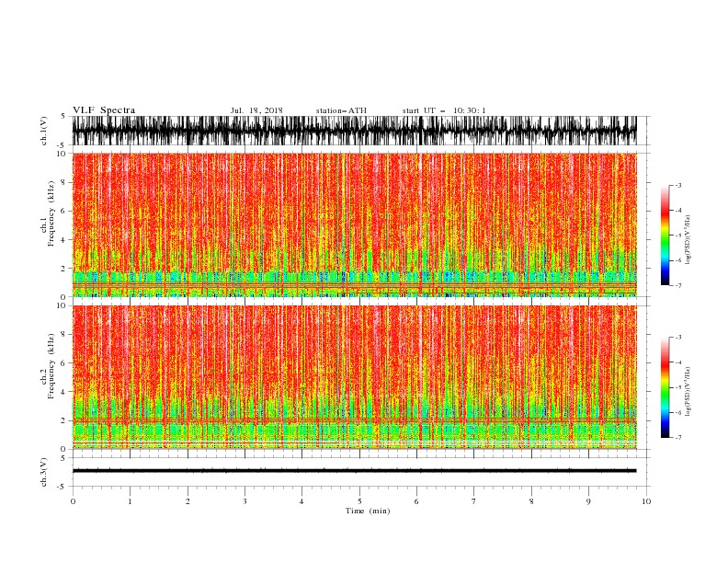Click the "Time (min)" axis label

368,511
